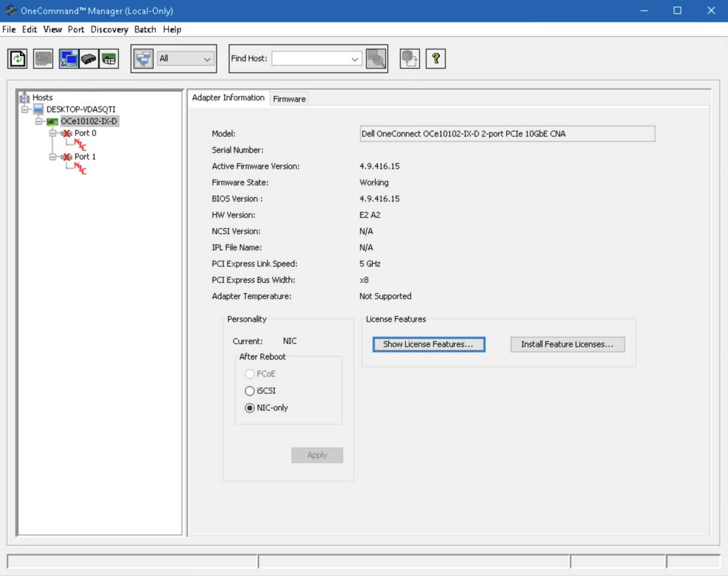Image resolution: width=728 pixels, height=576 pixels.
Task: Close the OneCommand Manager window
Action: (x=712, y=11)
